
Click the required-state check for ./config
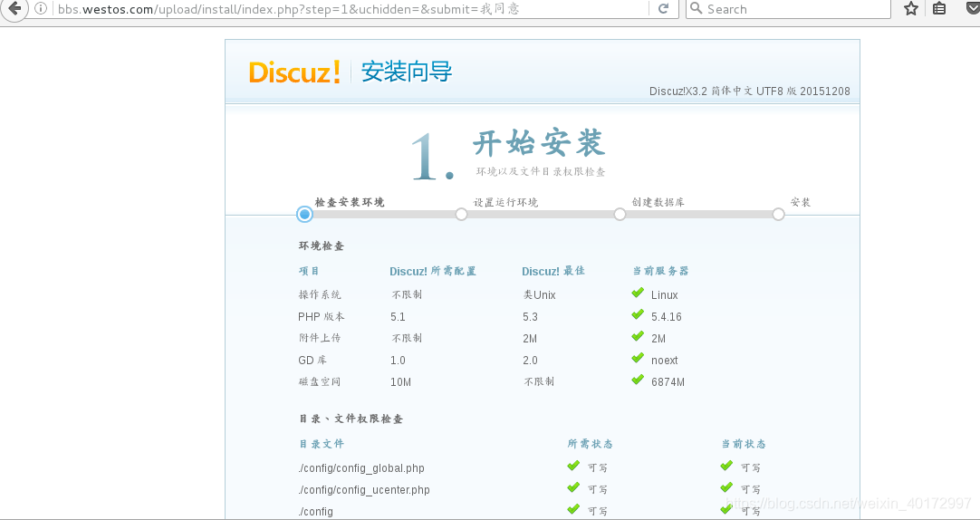[x=573, y=510]
